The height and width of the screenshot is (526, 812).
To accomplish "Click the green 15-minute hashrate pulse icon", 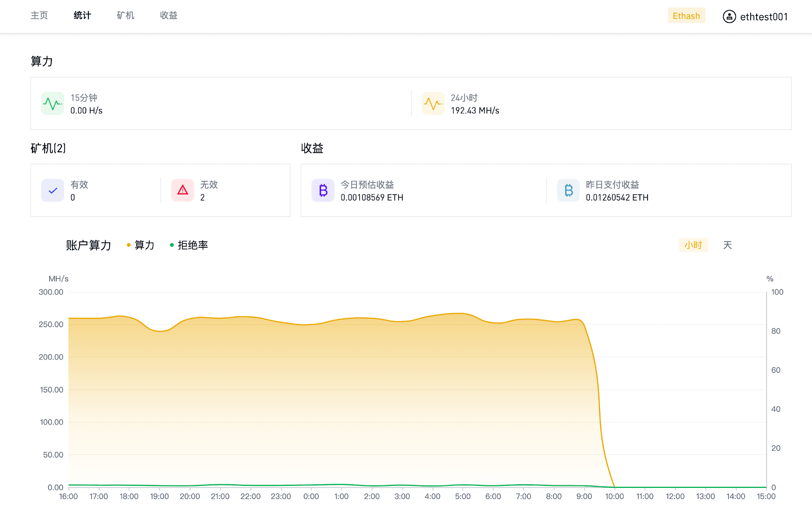I will point(53,104).
